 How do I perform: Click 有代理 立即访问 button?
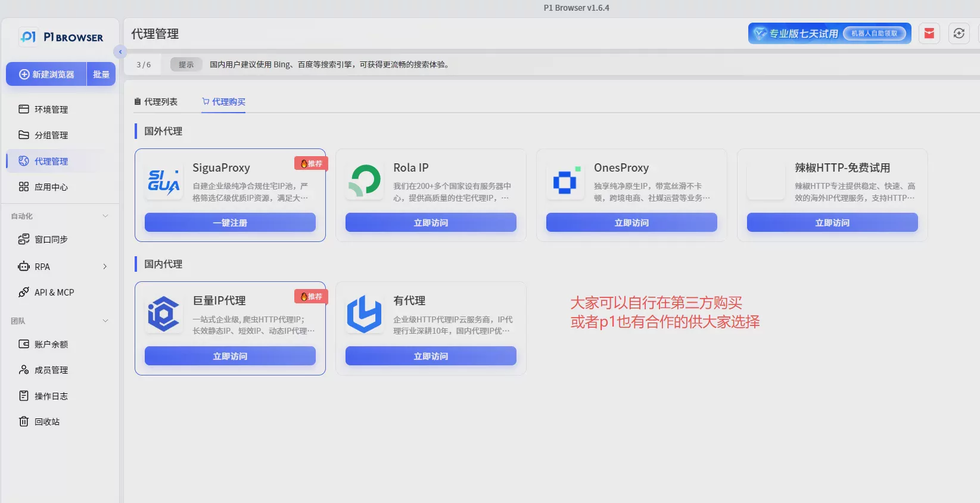coord(431,356)
